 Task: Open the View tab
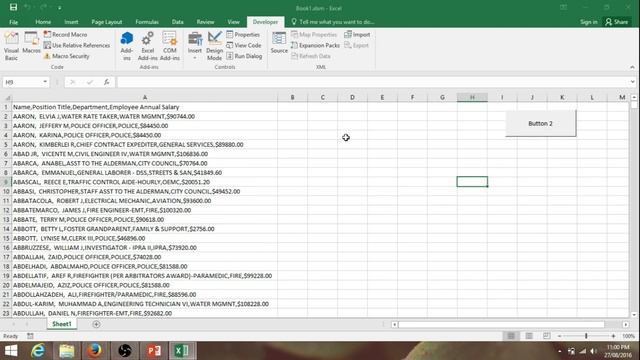coord(233,22)
